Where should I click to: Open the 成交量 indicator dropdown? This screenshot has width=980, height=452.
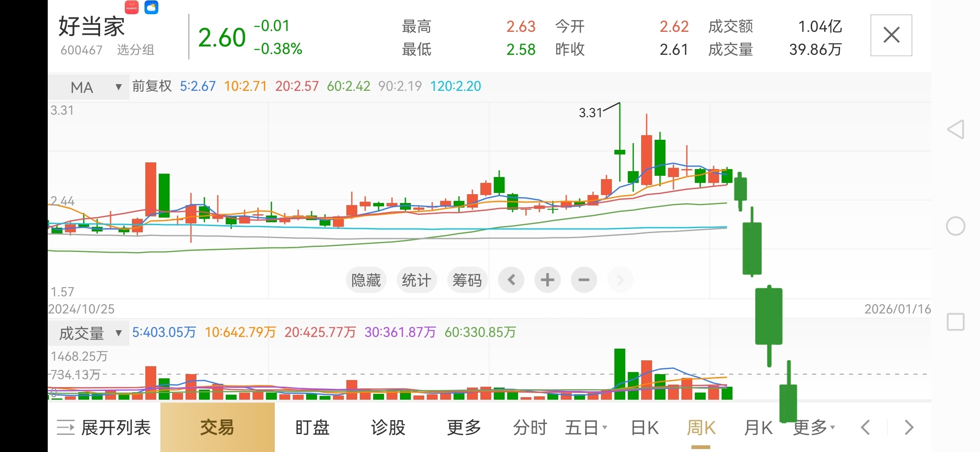(89, 333)
